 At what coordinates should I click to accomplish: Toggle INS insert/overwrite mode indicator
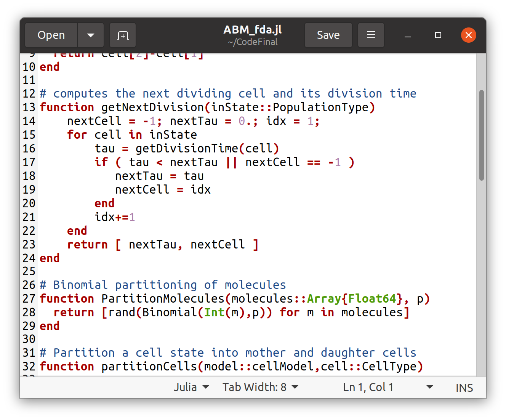[x=464, y=388]
